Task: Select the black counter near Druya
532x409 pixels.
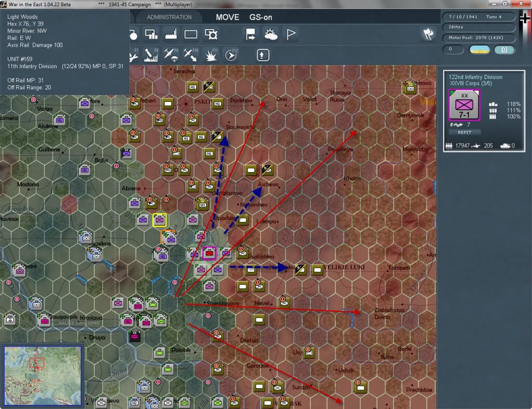Action: [135, 336]
